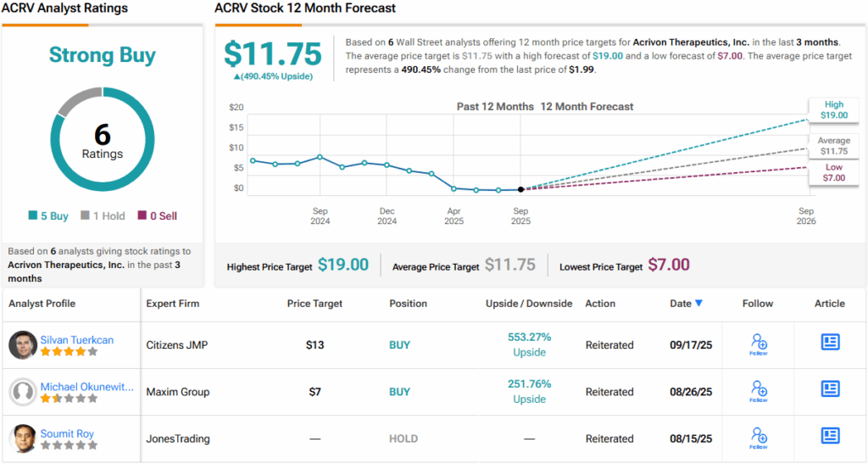This screenshot has width=868, height=464.
Task: Sort the table by the Date arrow
Action: [x=698, y=304]
